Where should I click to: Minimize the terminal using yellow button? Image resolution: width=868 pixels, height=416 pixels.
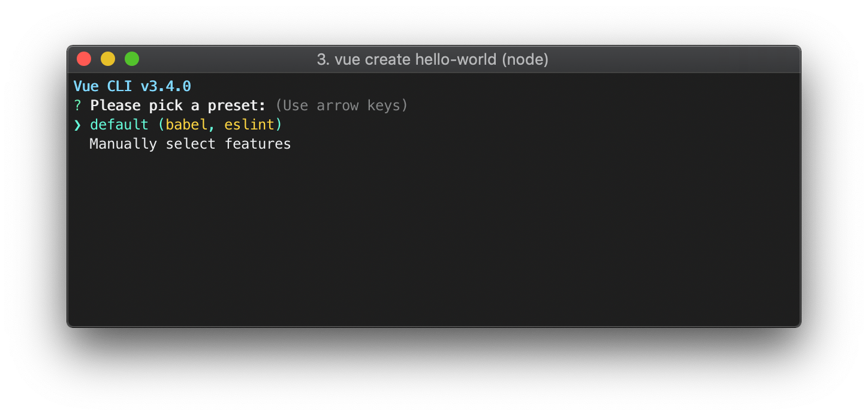108,59
